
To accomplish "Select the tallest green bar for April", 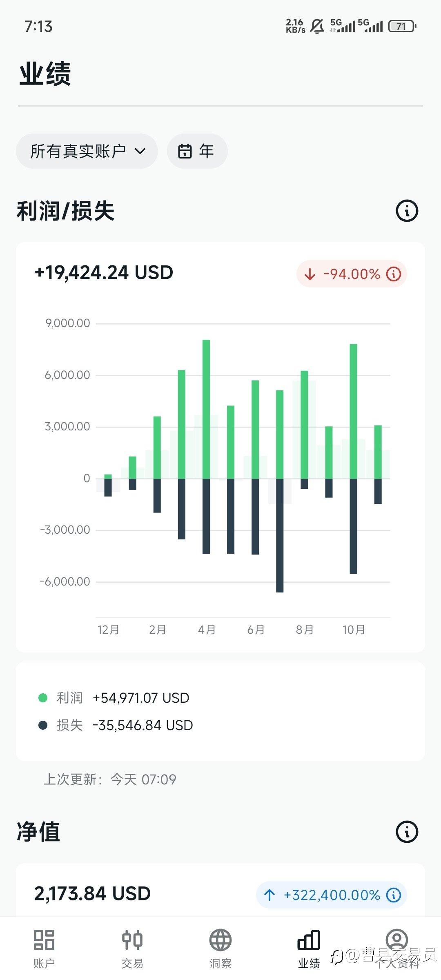I will 206,408.
